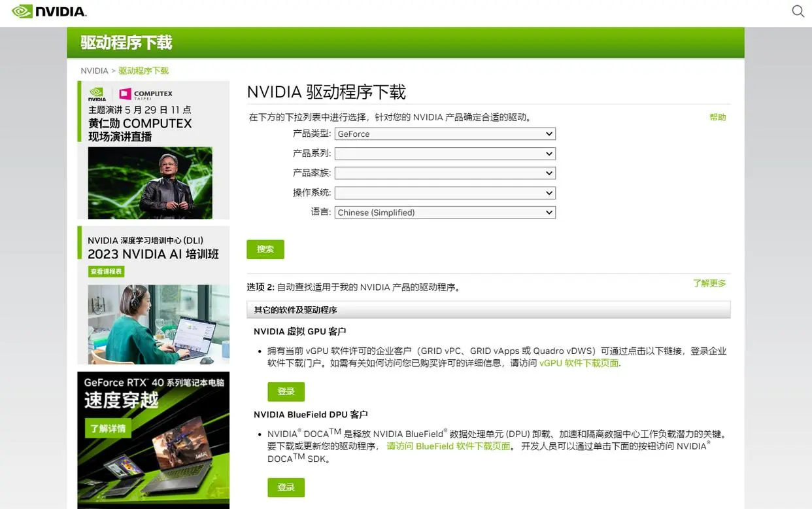Click NVIDIA in the breadcrumb

click(x=94, y=71)
